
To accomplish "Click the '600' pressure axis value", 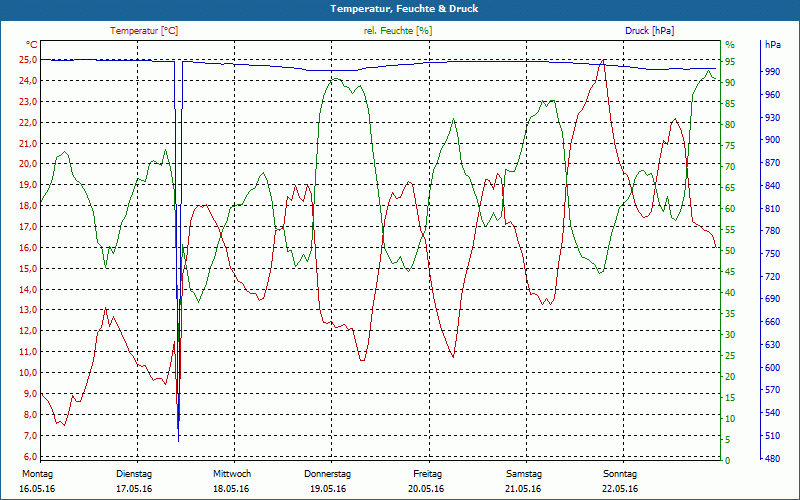I will 772,367.
